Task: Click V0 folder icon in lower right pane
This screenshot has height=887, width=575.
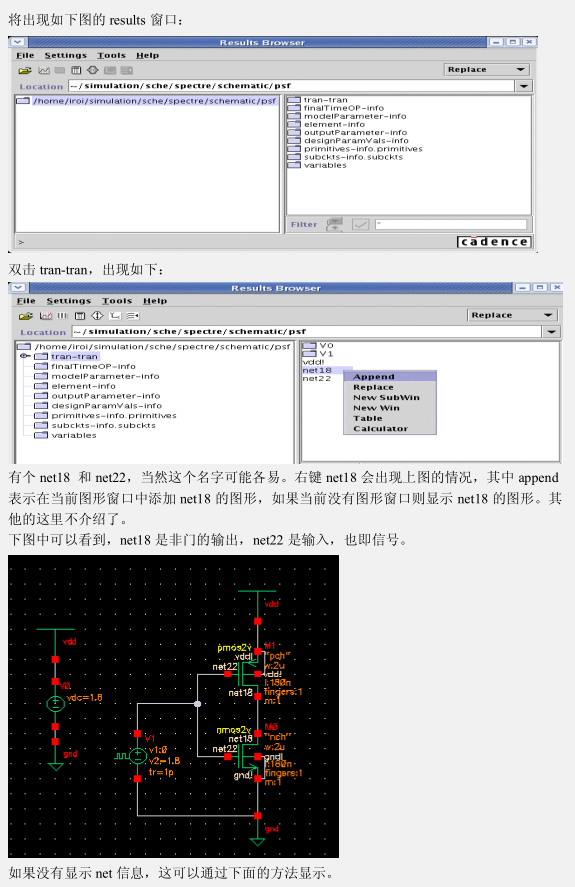Action: pyautogui.click(x=310, y=346)
